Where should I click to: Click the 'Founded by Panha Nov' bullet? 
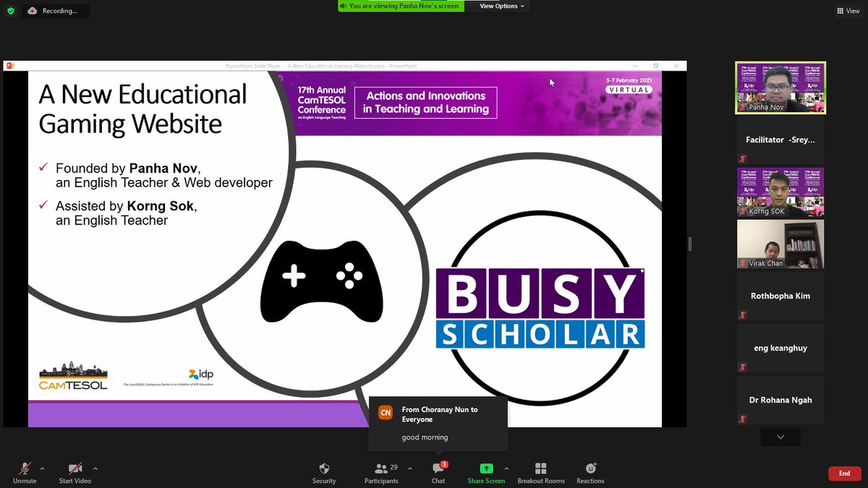coord(156,175)
